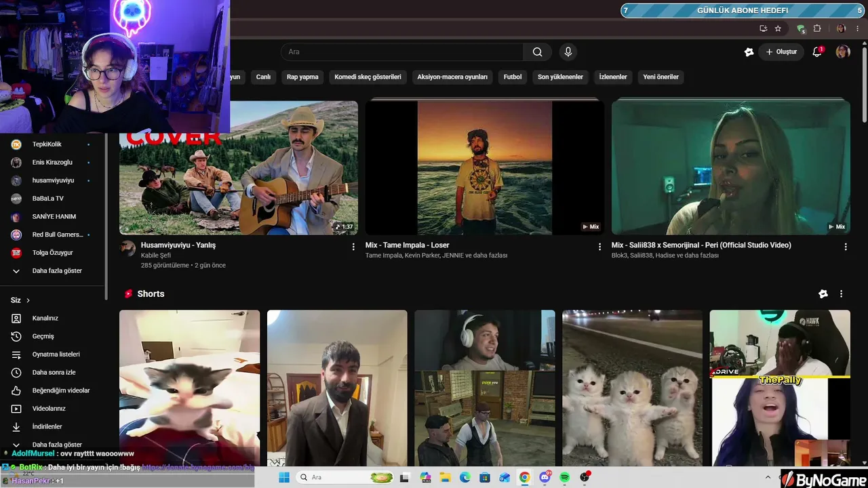Open the green extension icon in Chrome toolbar

pyautogui.click(x=801, y=28)
